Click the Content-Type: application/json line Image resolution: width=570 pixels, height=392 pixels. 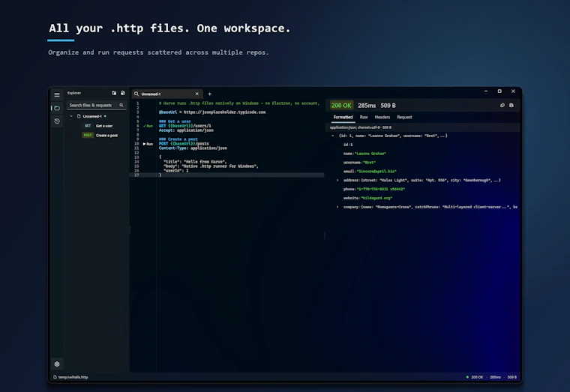(x=193, y=148)
